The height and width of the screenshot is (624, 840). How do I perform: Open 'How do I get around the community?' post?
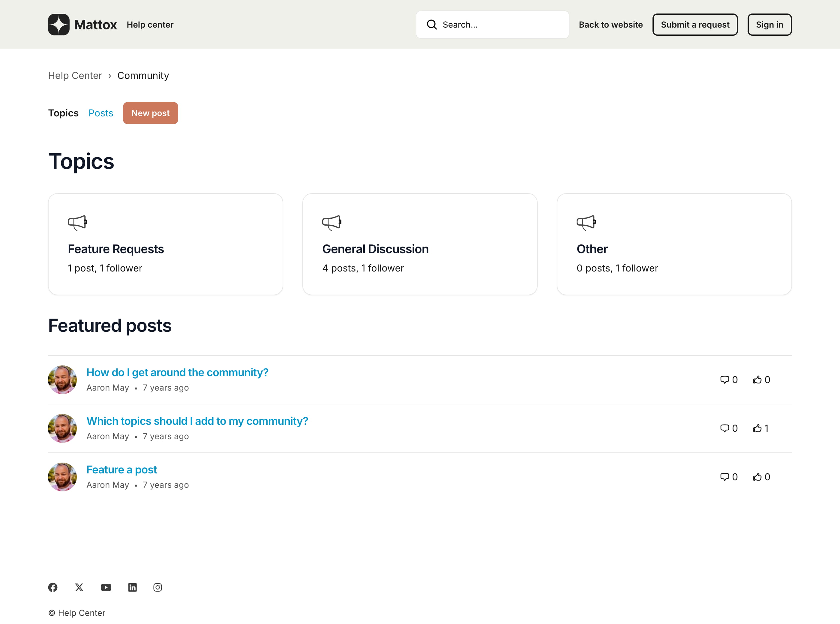(x=177, y=372)
